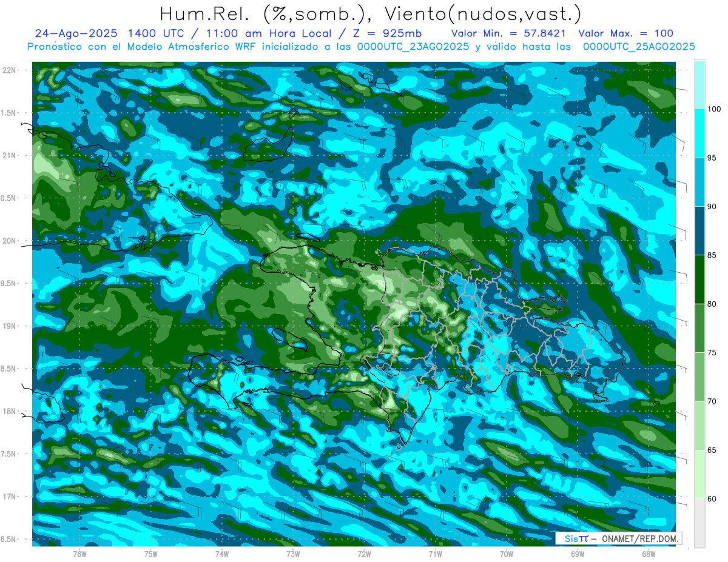728x562 pixels.
Task: Pick the 75–80 medium green color band
Action: [699, 328]
